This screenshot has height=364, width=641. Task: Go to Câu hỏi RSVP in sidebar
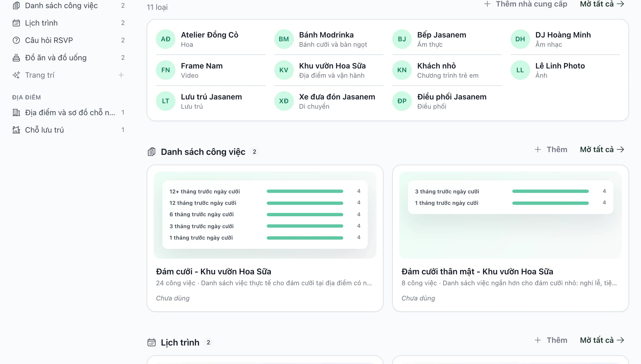coord(68,40)
